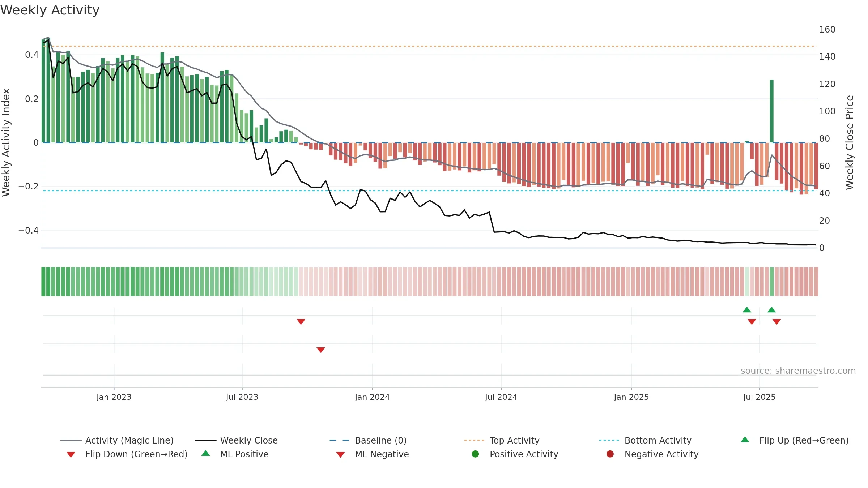Viewport: 868px width, 488px height.
Task: Toggle the Top Activity legend entry
Action: (502, 440)
